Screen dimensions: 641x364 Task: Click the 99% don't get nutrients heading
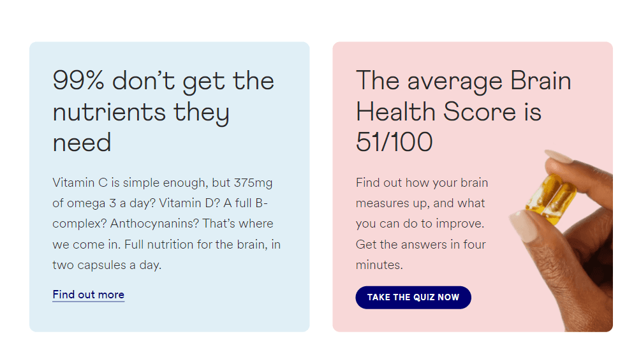coord(163,111)
